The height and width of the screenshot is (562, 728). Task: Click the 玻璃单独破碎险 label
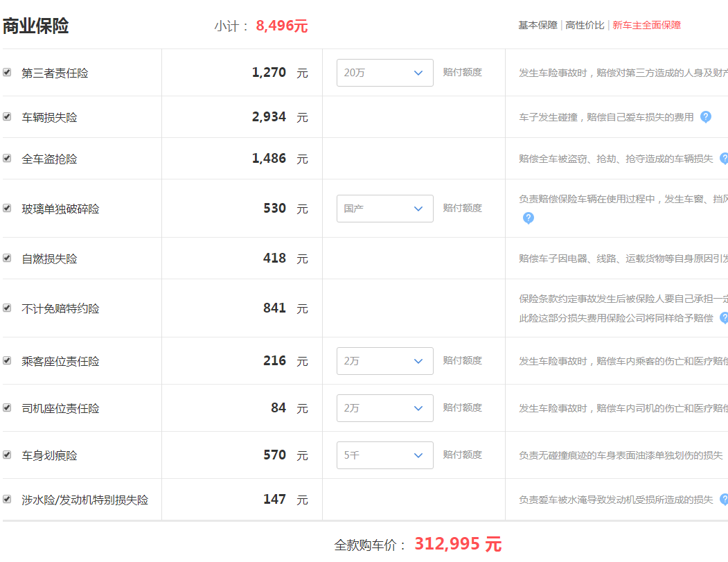pyautogui.click(x=60, y=209)
